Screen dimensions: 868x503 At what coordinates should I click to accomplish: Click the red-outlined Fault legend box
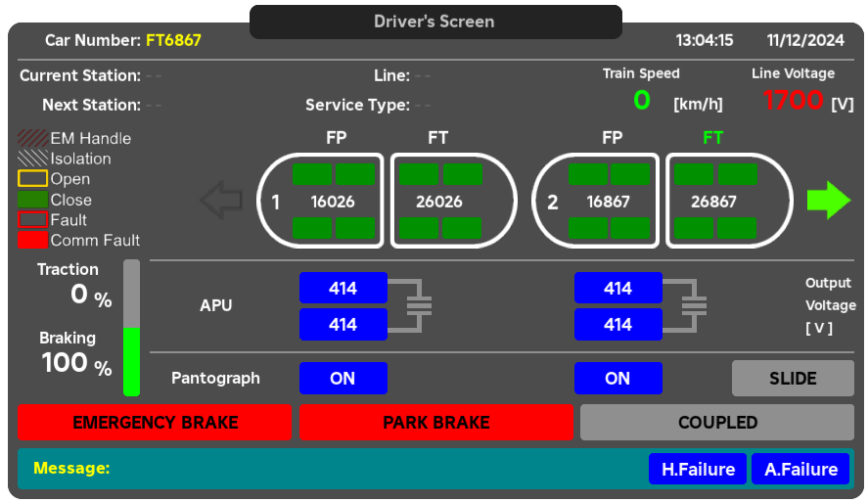[32, 219]
